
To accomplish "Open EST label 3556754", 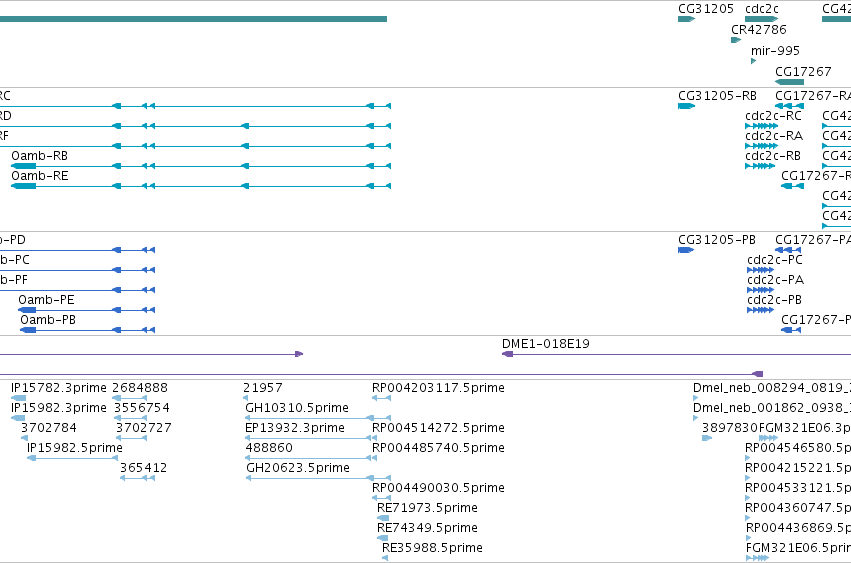I will [142, 408].
